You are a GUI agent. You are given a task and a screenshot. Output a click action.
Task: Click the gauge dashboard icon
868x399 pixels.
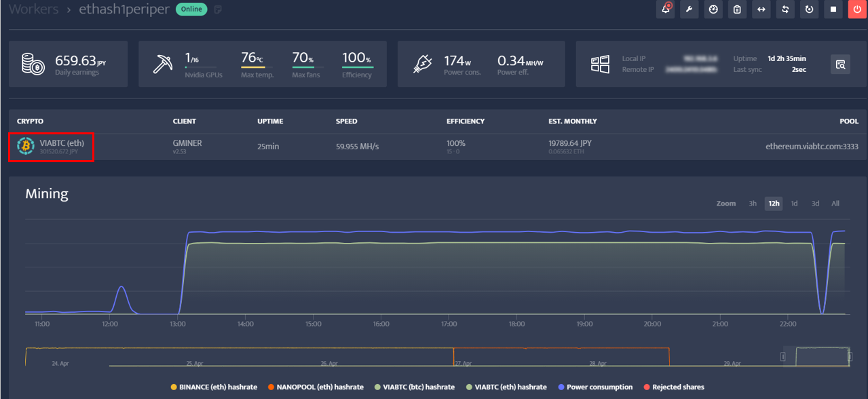(x=713, y=9)
